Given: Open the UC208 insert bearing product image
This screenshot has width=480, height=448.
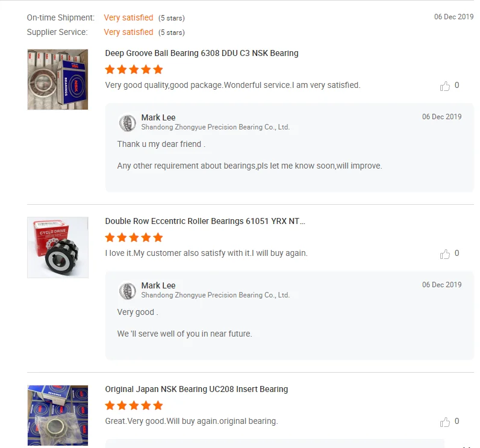Looking at the screenshot, I should point(58,415).
